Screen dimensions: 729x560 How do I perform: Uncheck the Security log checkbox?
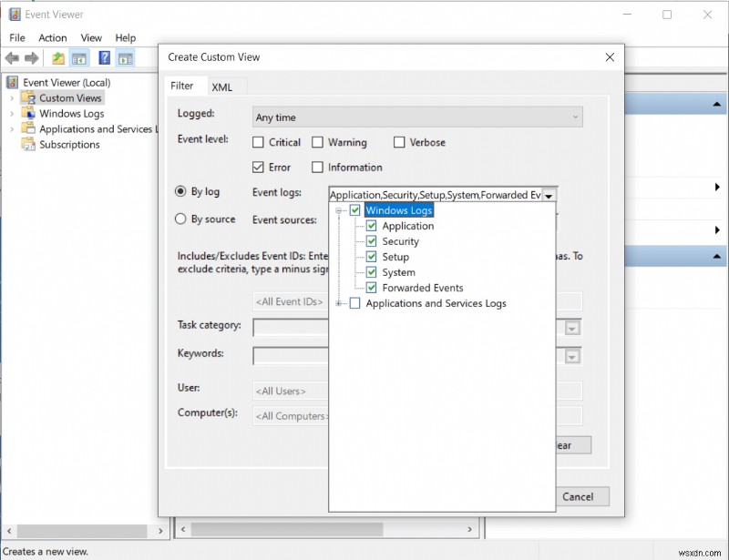click(x=372, y=241)
